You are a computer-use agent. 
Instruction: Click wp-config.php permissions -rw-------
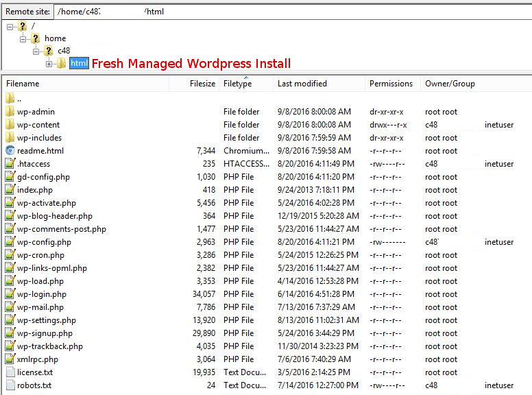387,242
